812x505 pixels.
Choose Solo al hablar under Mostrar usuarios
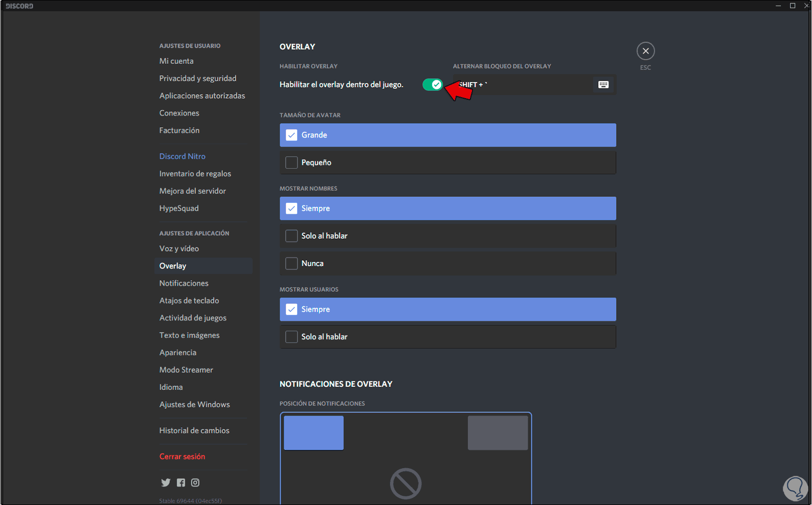click(448, 337)
